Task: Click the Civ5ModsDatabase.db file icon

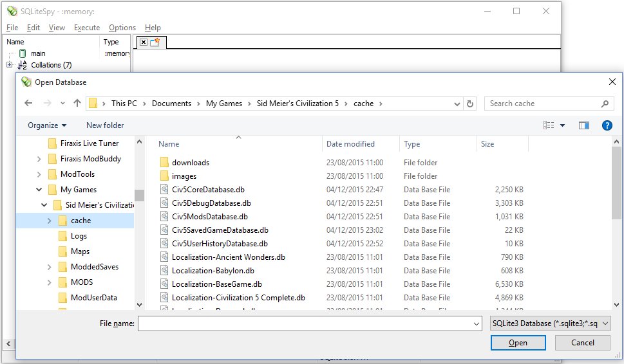Action: 164,217
